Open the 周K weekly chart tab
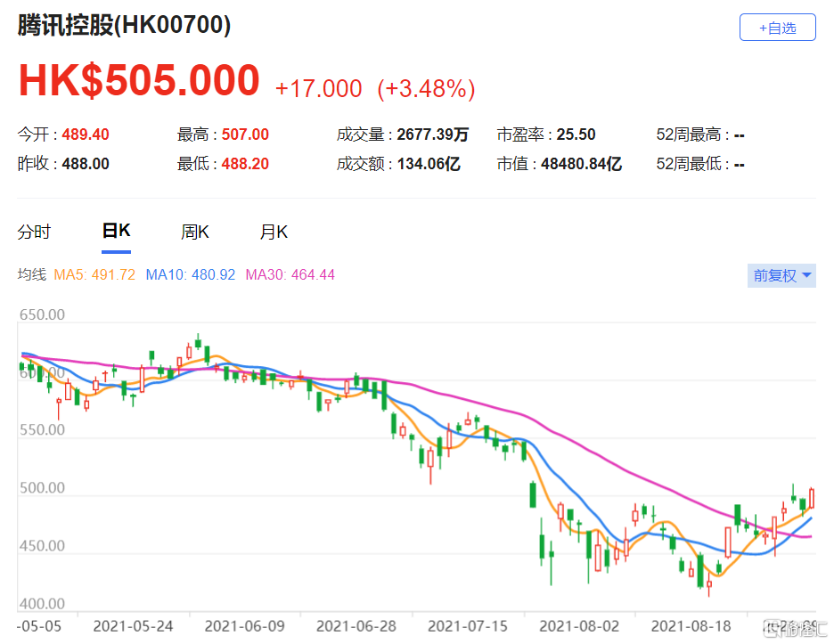 (x=194, y=232)
